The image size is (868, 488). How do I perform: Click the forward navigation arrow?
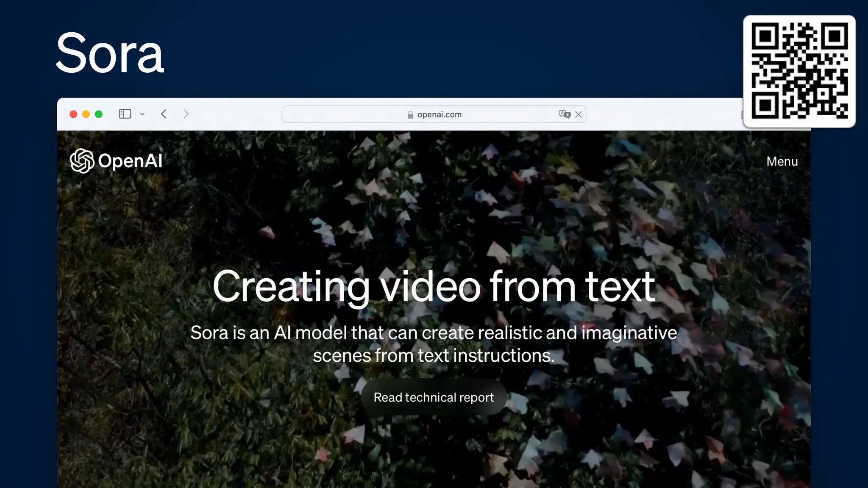[186, 114]
